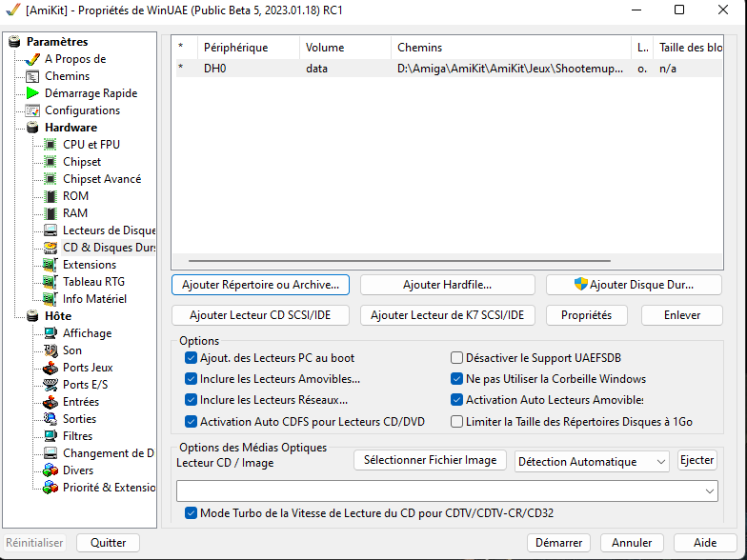
Task: Click the Enlever button
Action: point(682,315)
